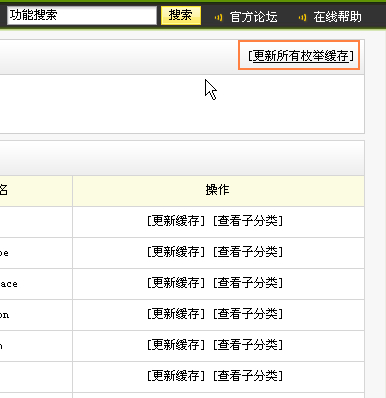
Task: Click 更新缓存 in the third row
Action: [x=176, y=283]
